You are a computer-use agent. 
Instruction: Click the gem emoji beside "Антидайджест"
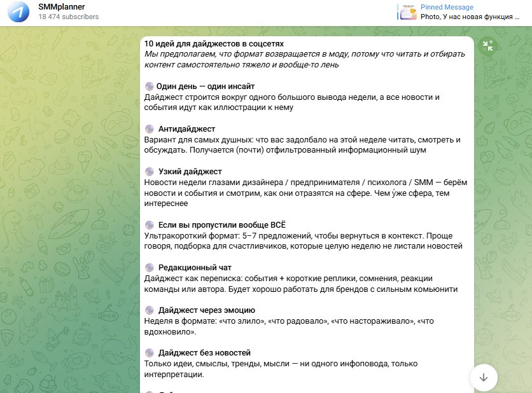pyautogui.click(x=150, y=128)
